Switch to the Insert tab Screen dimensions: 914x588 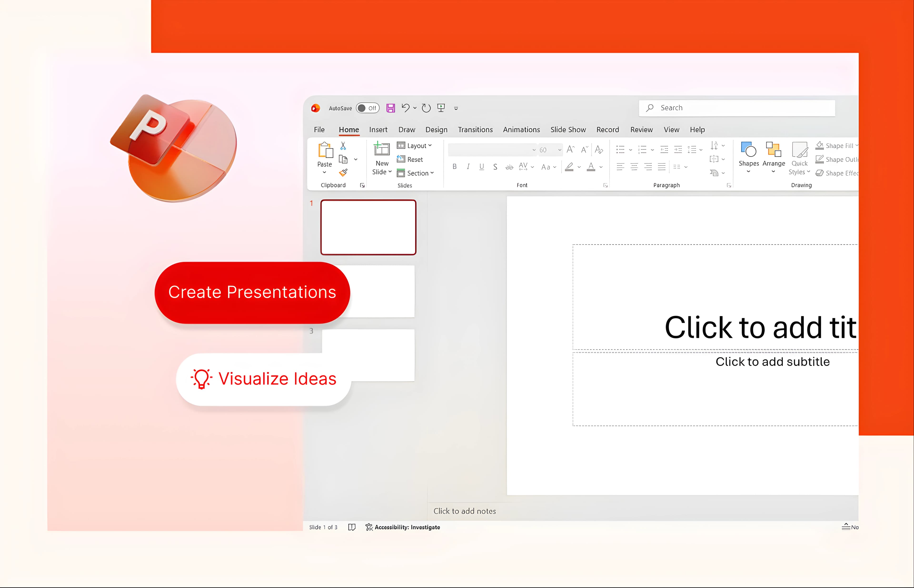[378, 129]
